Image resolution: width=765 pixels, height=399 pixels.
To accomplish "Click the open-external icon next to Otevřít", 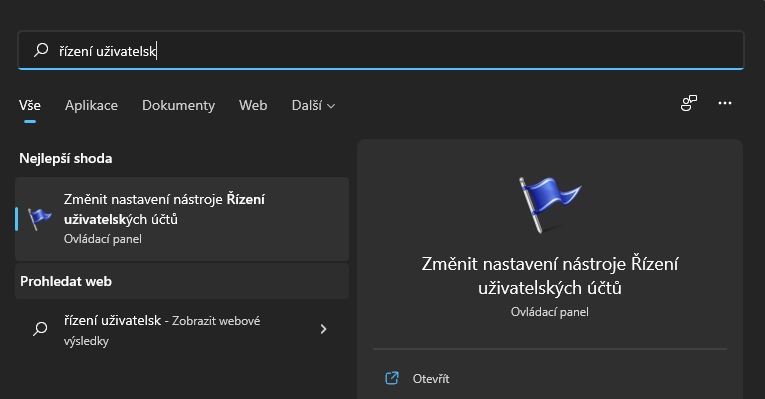I will pyautogui.click(x=392, y=378).
